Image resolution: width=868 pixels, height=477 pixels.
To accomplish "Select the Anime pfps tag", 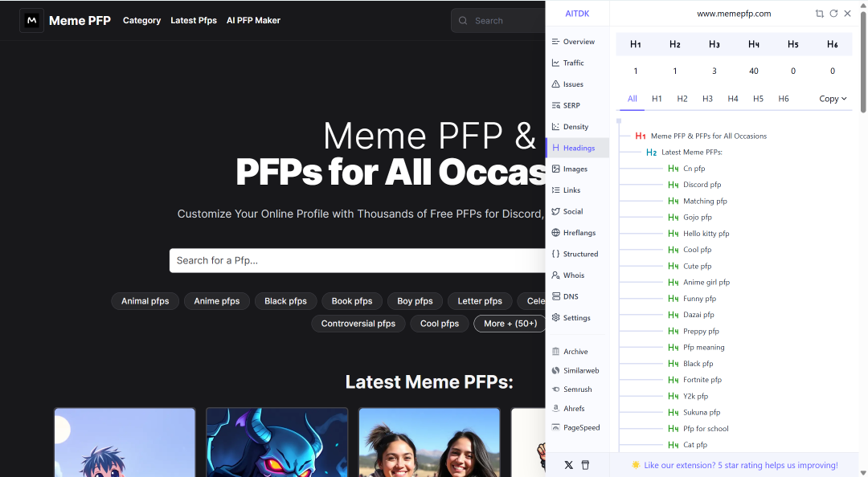I will [x=217, y=301].
